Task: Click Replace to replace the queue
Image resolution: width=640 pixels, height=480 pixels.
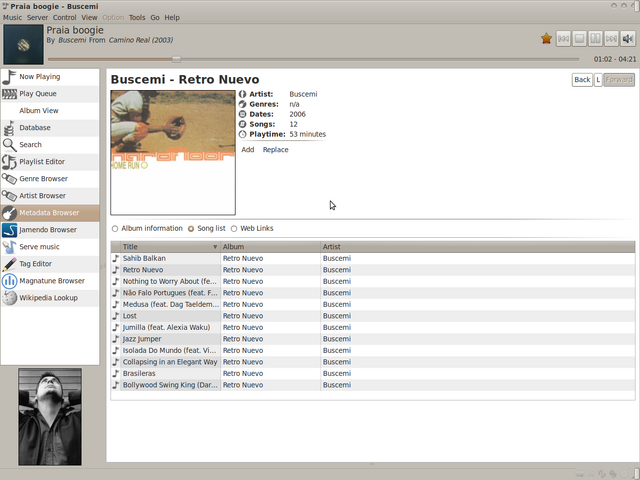Action: click(276, 150)
